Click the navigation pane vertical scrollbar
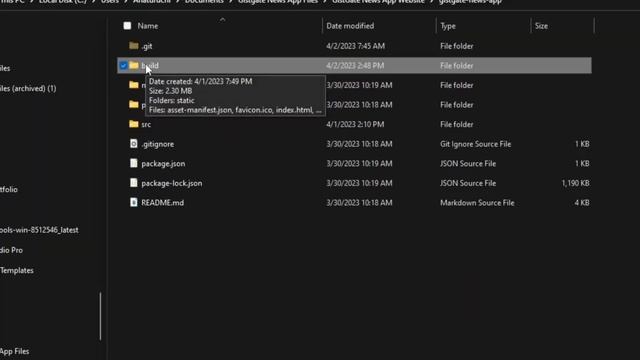Image resolution: width=640 pixels, height=360 pixels. 100,316
